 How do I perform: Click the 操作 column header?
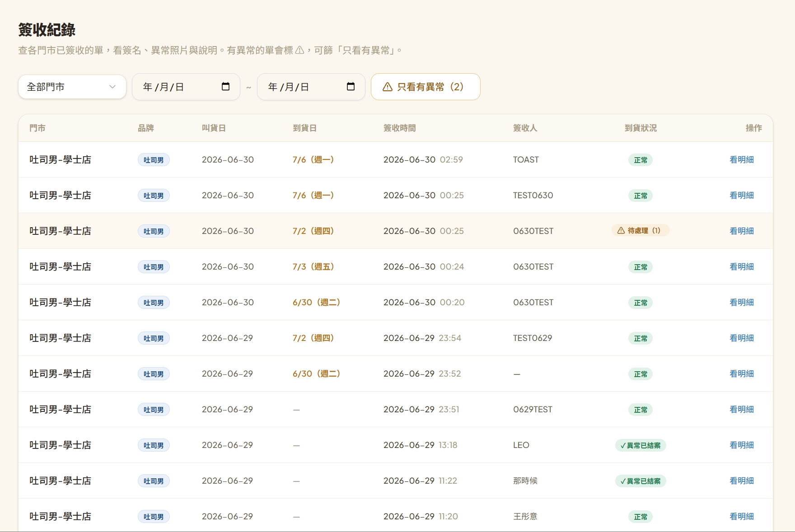753,128
